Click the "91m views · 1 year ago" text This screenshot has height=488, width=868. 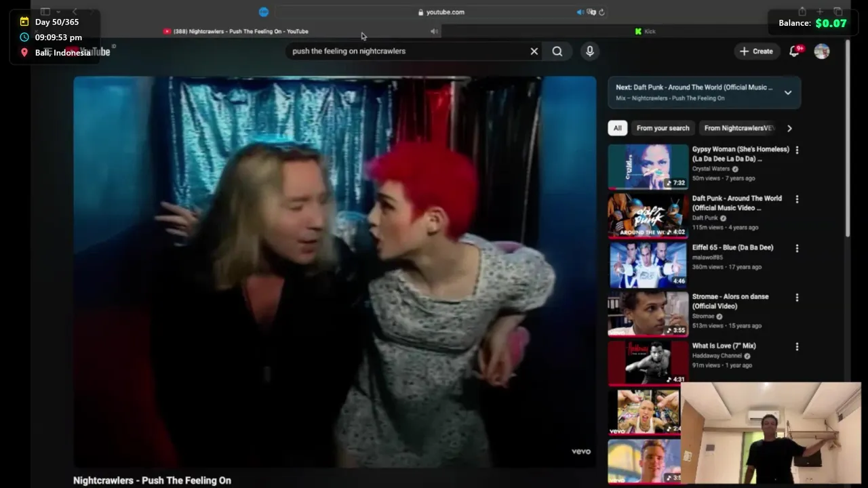[722, 365]
